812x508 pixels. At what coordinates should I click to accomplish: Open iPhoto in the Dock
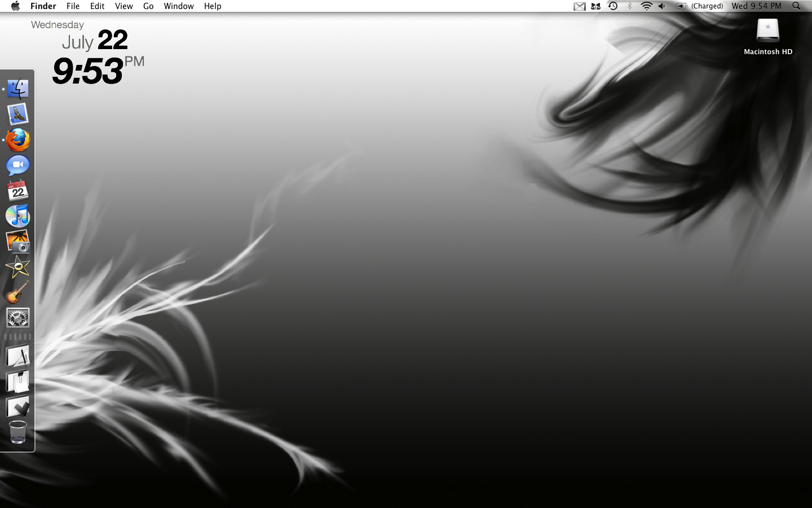18,241
